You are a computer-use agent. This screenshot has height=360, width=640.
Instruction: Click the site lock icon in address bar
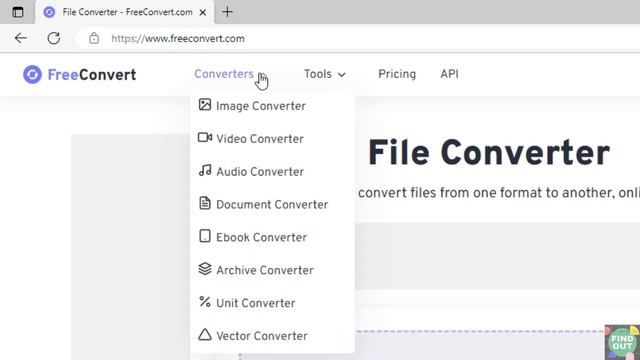point(94,38)
